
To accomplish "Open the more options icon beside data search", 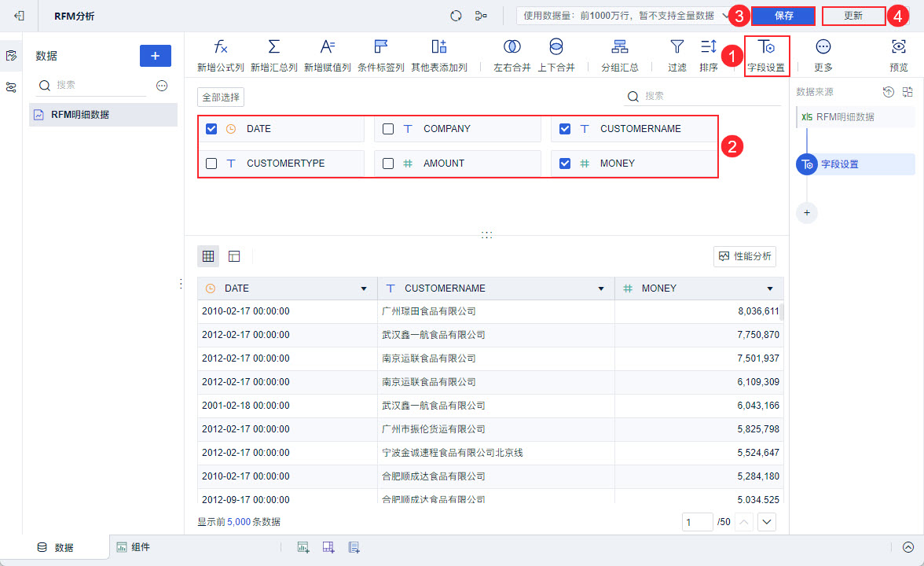I will 162,86.
